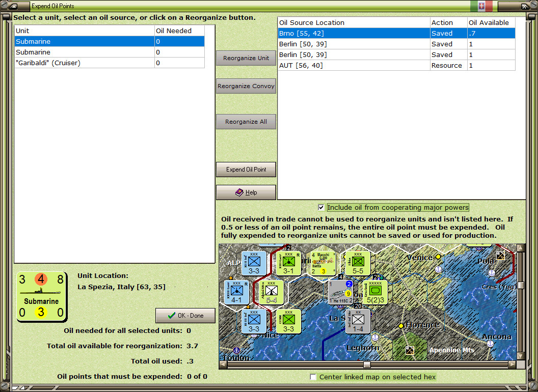
Task: Select the He 115C seaplane counter
Action: click(x=341, y=293)
